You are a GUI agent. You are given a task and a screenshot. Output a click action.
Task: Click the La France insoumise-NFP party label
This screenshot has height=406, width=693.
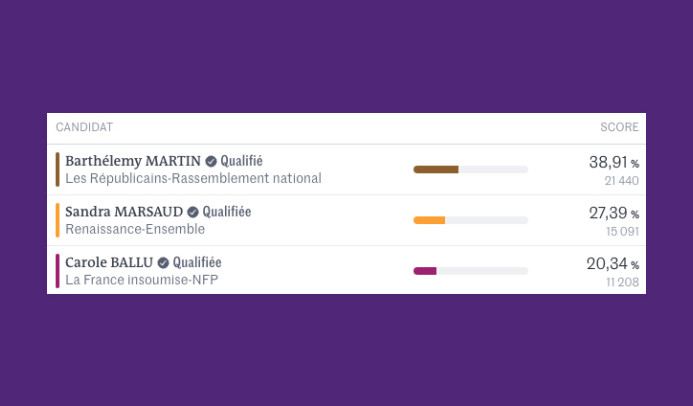(141, 280)
